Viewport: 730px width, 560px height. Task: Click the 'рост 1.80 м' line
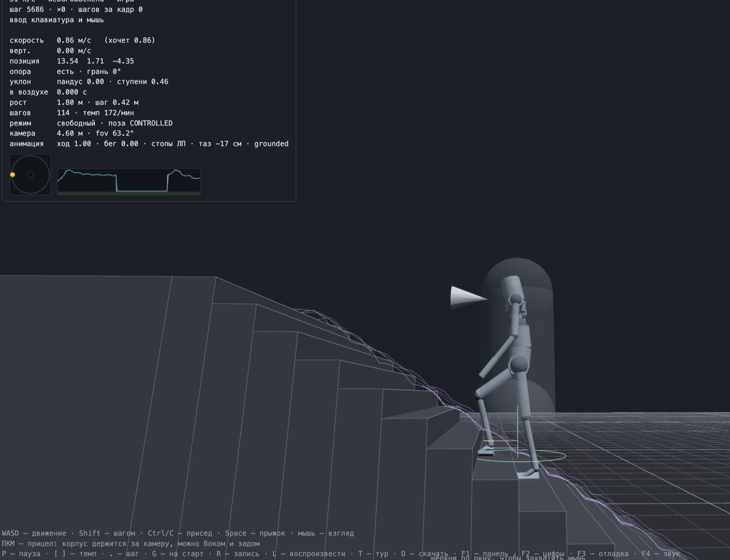(x=74, y=103)
